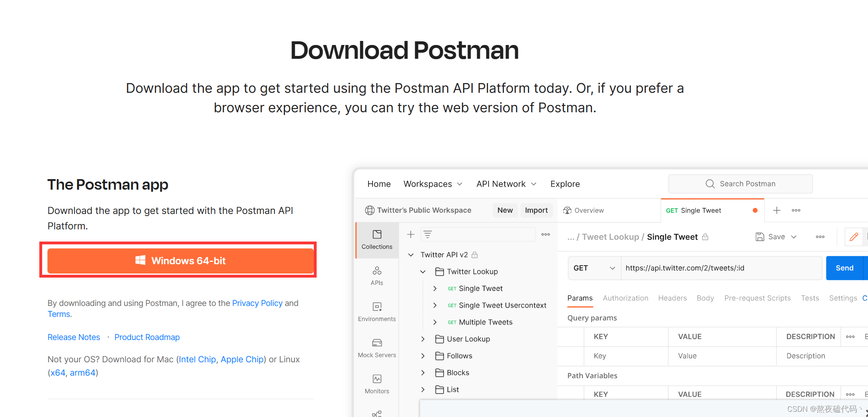868x417 pixels.
Task: Open the Privacy Policy link
Action: pos(257,303)
